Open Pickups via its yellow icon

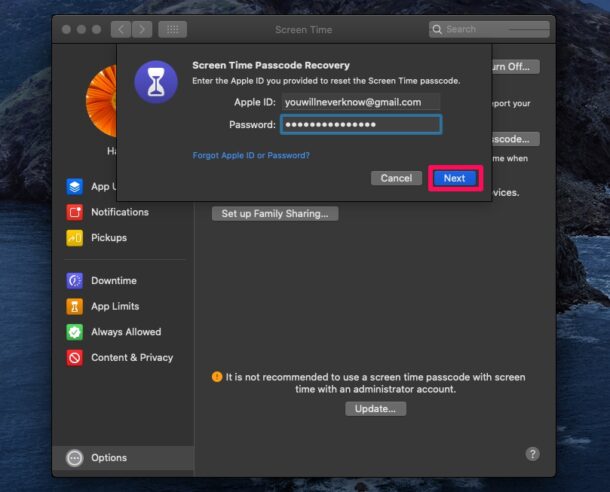[74, 238]
